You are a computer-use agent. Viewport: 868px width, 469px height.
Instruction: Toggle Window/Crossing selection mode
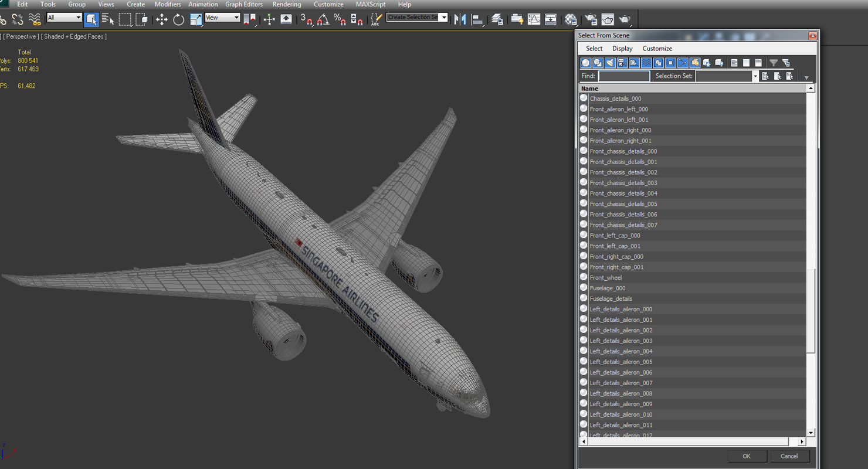[x=141, y=19]
